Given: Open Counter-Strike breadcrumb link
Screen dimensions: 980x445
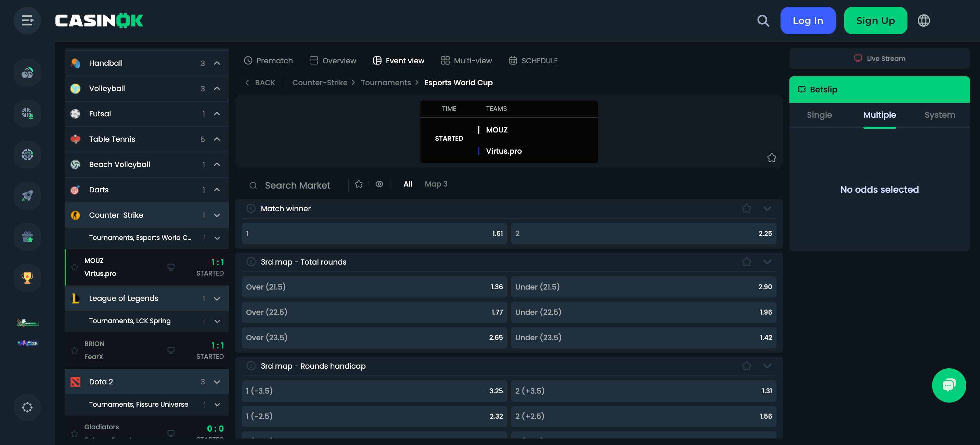Looking at the screenshot, I should (x=320, y=82).
